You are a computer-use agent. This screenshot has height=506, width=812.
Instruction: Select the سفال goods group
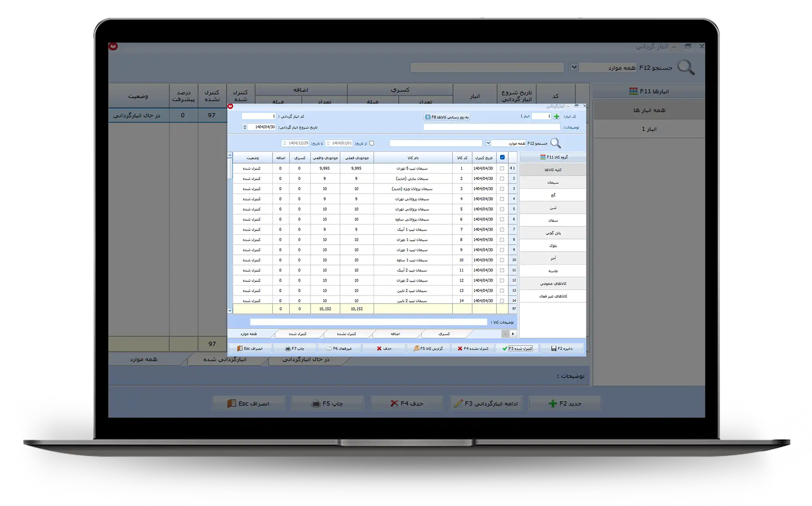click(x=553, y=220)
